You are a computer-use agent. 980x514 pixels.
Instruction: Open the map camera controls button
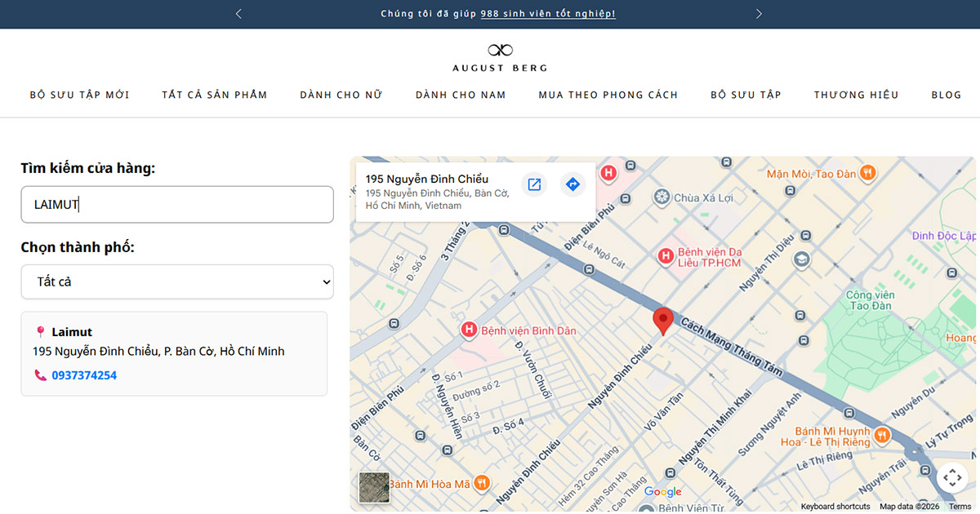click(952, 476)
